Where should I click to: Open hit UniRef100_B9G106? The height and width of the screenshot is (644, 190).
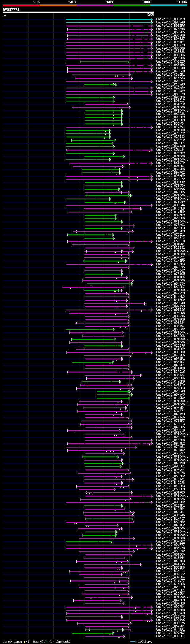click(x=170, y=620)
